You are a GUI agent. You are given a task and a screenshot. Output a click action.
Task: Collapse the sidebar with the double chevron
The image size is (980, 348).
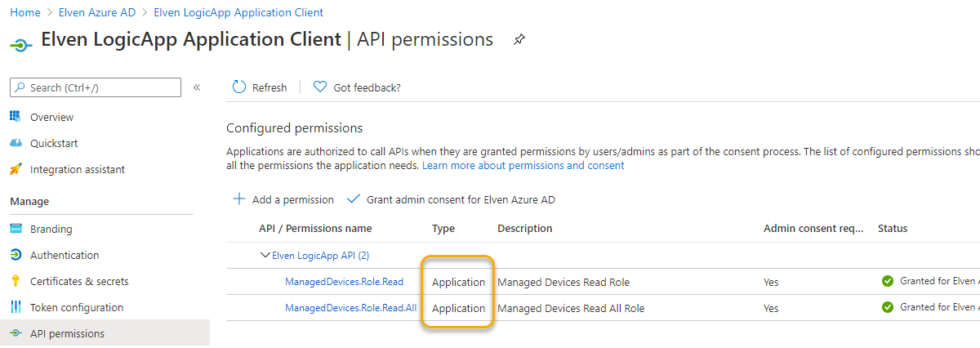click(x=197, y=87)
